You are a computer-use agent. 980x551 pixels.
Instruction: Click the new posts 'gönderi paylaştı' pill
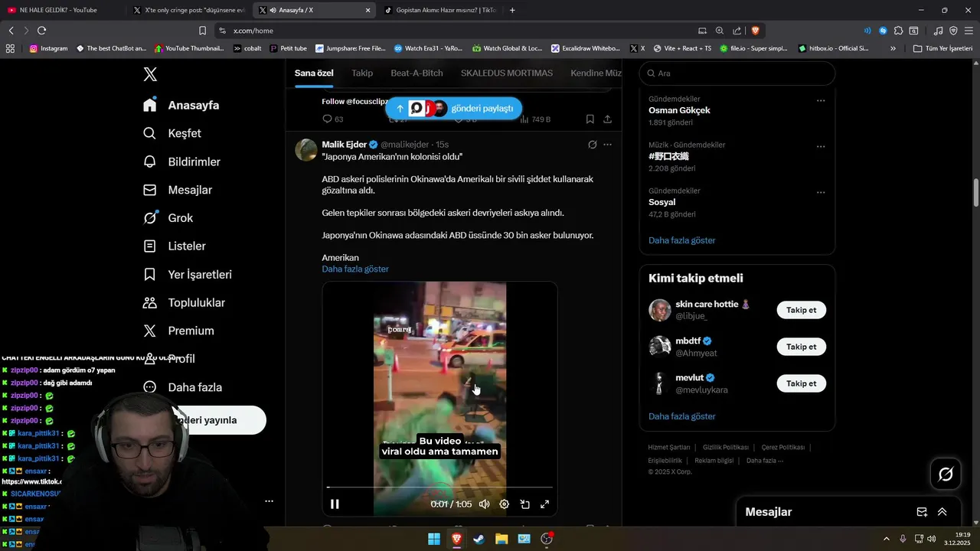pos(454,109)
